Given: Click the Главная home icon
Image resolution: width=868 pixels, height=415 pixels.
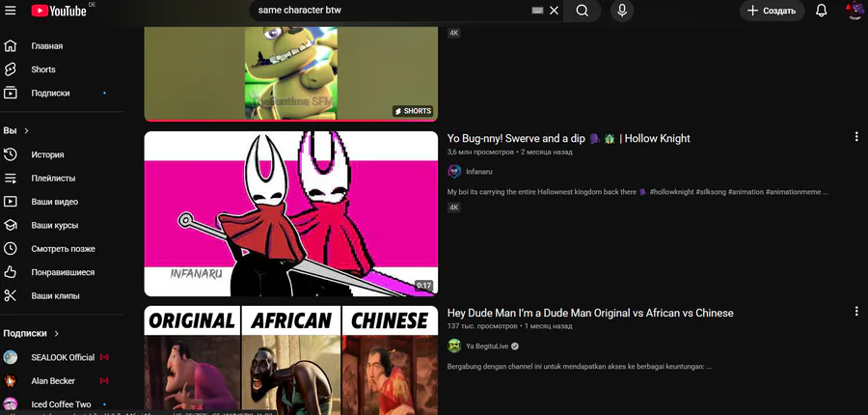Looking at the screenshot, I should [10, 46].
